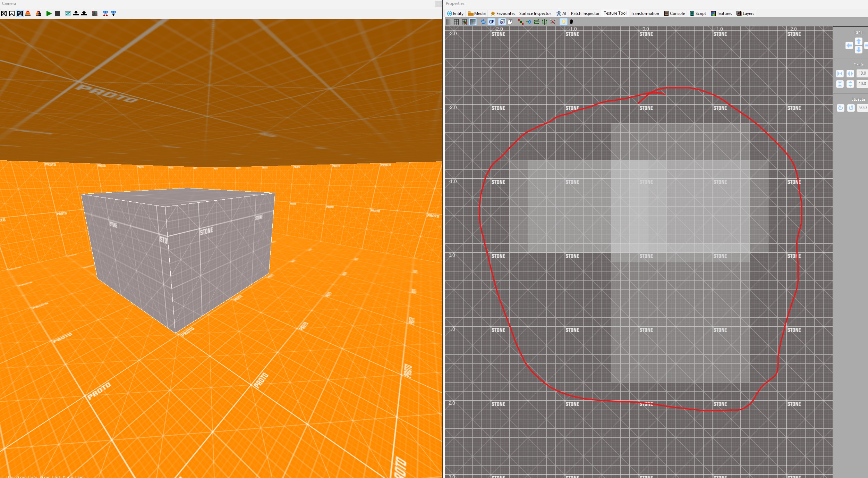Toggle the camera view grid icon

tap(94, 14)
